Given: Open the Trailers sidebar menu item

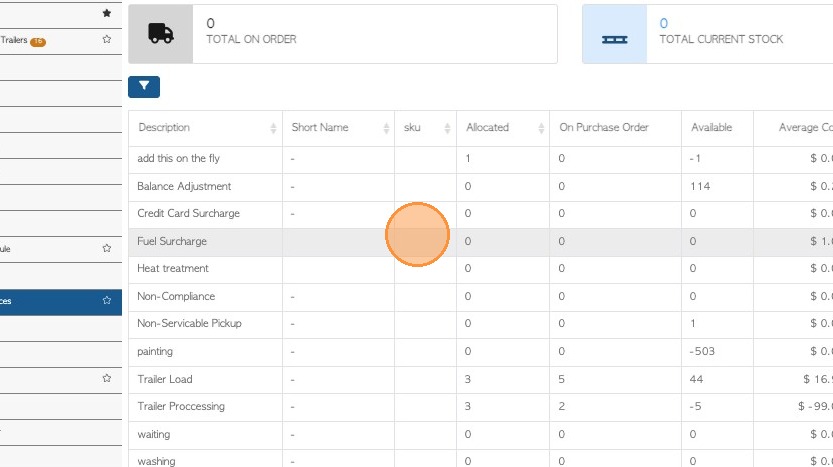Looking at the screenshot, I should 15,40.
